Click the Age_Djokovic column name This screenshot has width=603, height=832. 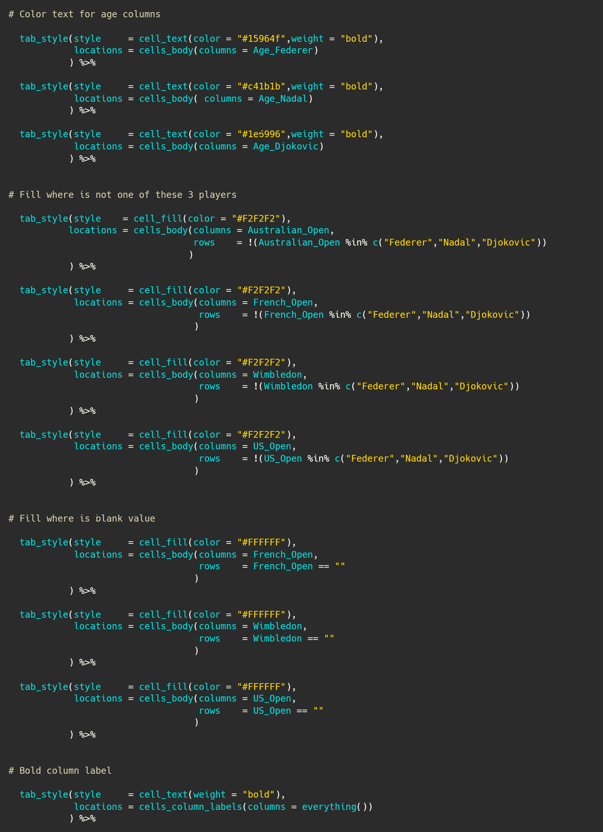pos(288,146)
